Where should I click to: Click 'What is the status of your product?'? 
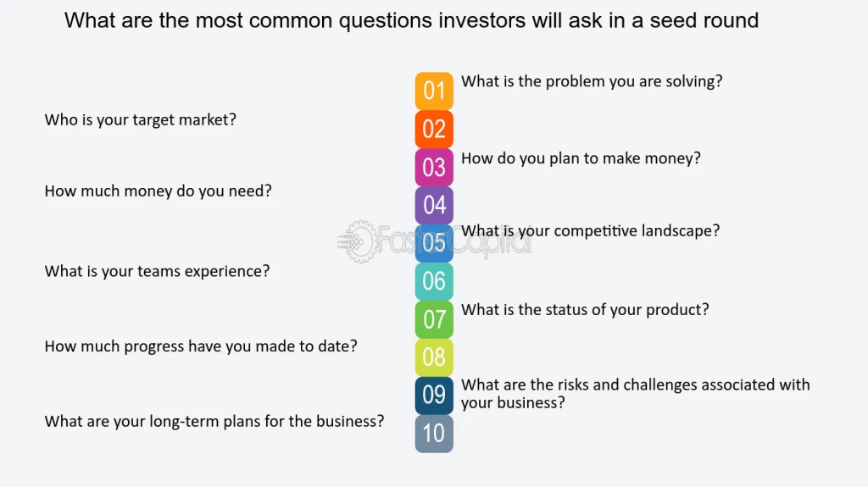point(585,310)
